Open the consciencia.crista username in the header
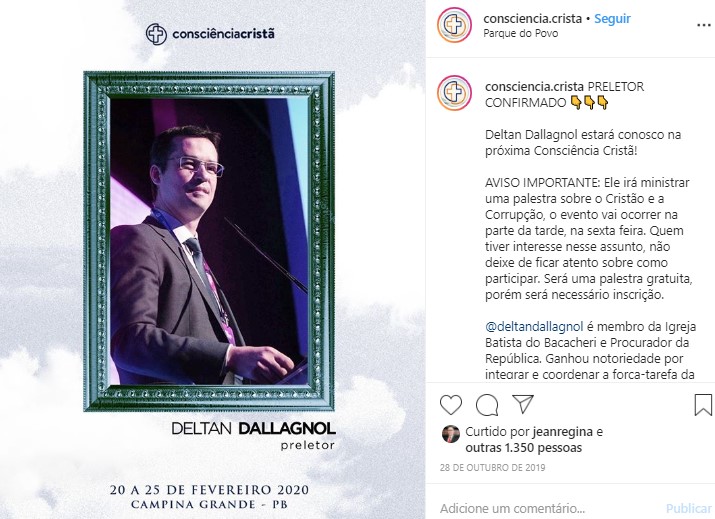This screenshot has width=715, height=519. click(533, 19)
